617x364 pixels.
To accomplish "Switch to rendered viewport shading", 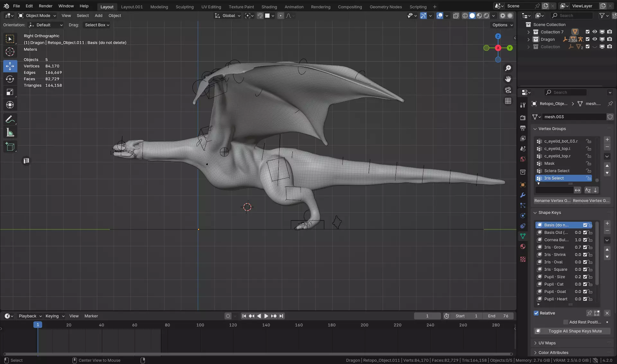I will (487, 15).
